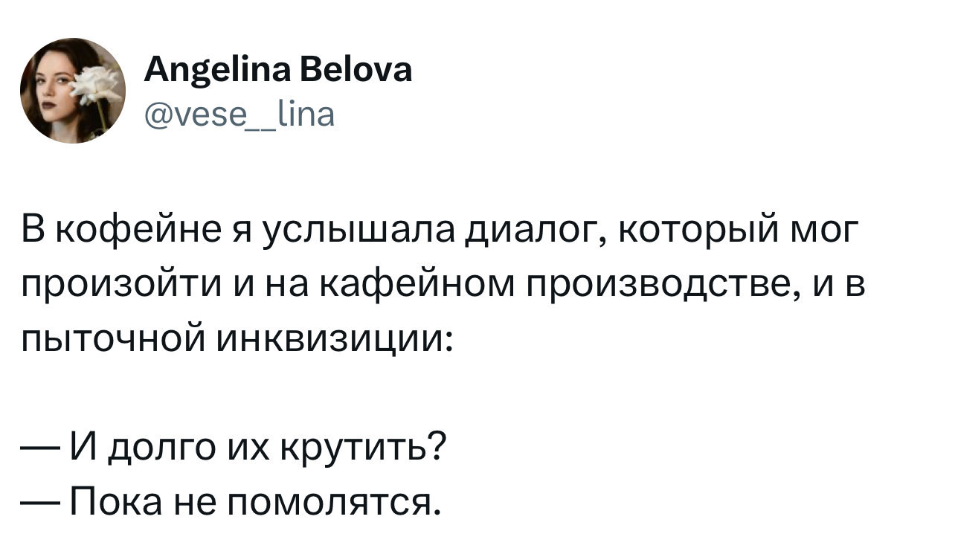Image resolution: width=955 pixels, height=560 pixels.
Task: Open Angelina Belova's profile picture
Action: [x=73, y=90]
